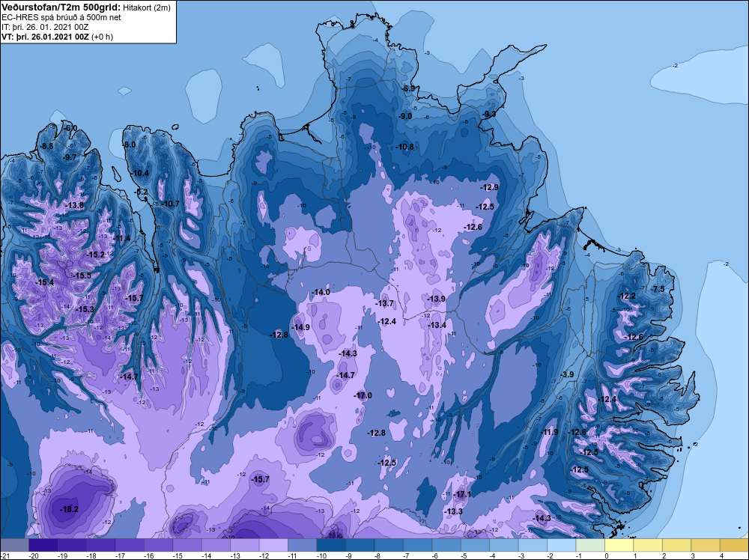Select the -15.4 temperature value
Screen dimensions: 749x560
[x=44, y=283]
